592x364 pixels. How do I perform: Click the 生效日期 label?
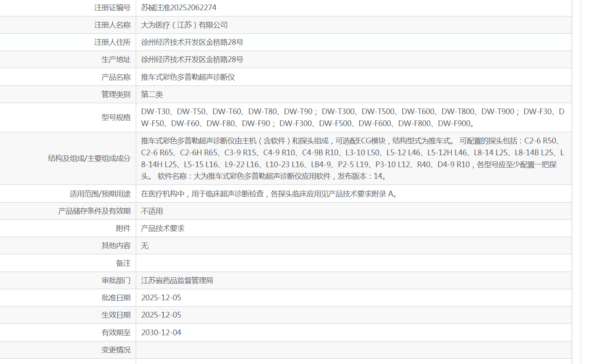(116, 315)
